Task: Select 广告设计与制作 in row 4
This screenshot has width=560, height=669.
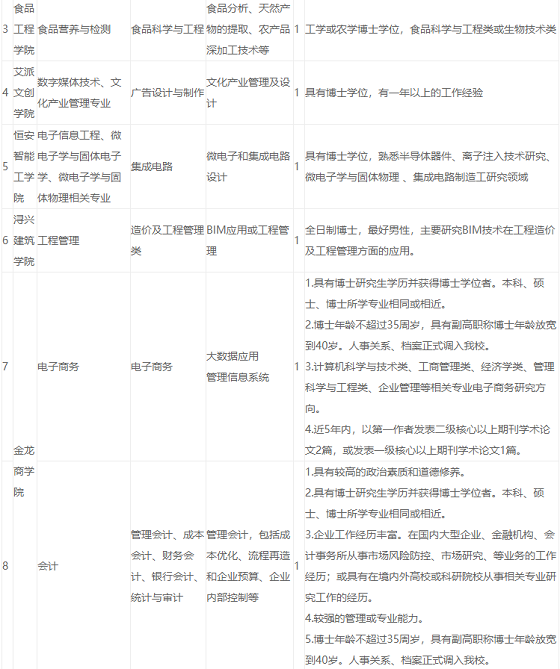Action: [168, 93]
